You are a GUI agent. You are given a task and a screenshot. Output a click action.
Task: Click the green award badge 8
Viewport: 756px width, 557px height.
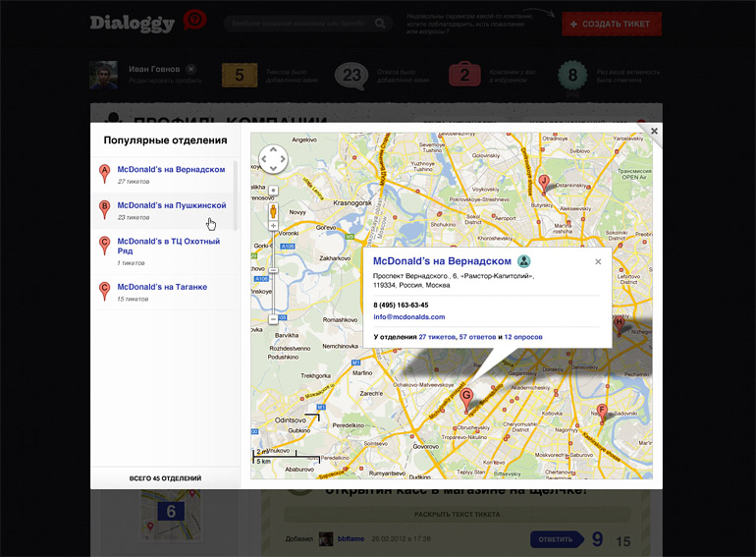(572, 76)
